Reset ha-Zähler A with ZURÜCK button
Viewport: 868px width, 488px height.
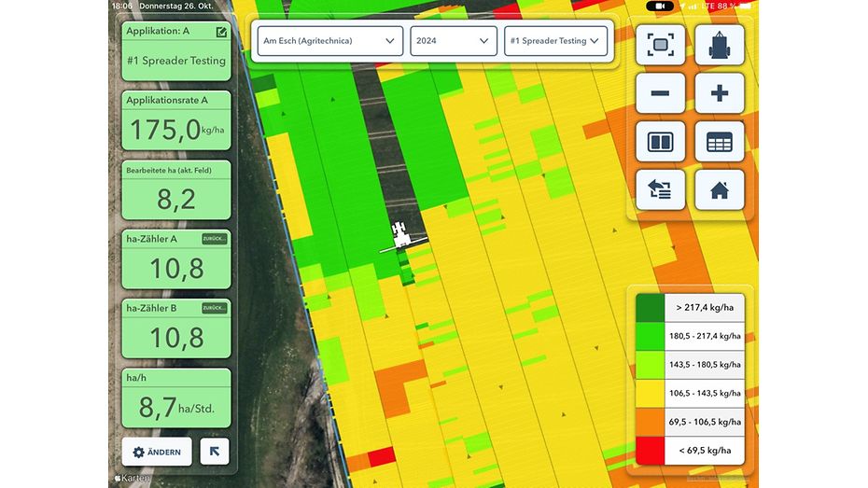pos(215,240)
